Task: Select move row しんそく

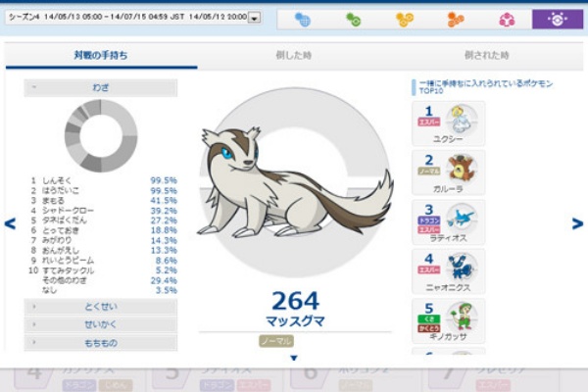Action: click(103, 180)
